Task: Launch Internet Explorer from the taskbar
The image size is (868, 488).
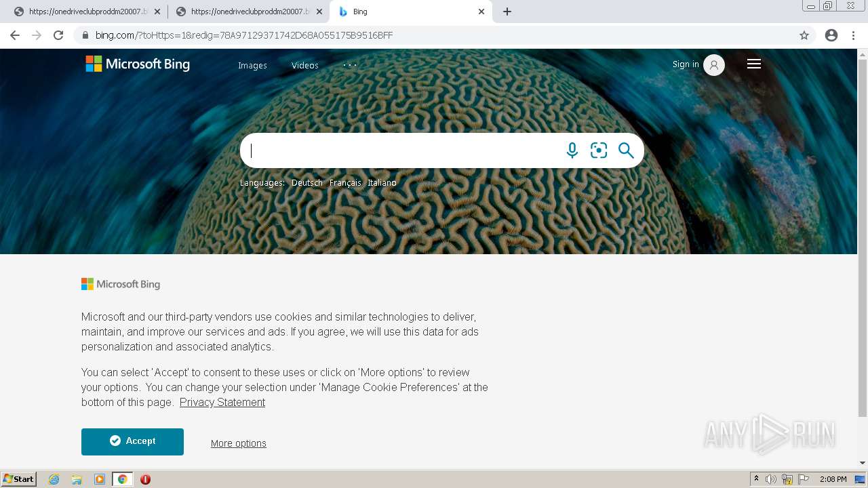Action: tap(54, 479)
